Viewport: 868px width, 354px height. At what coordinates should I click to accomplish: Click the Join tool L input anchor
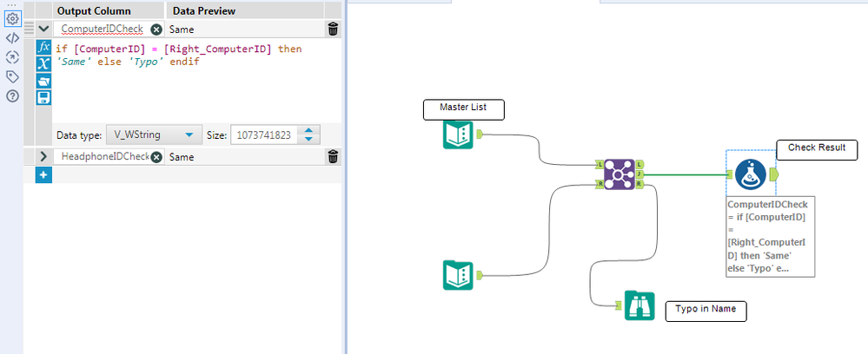[x=599, y=164]
